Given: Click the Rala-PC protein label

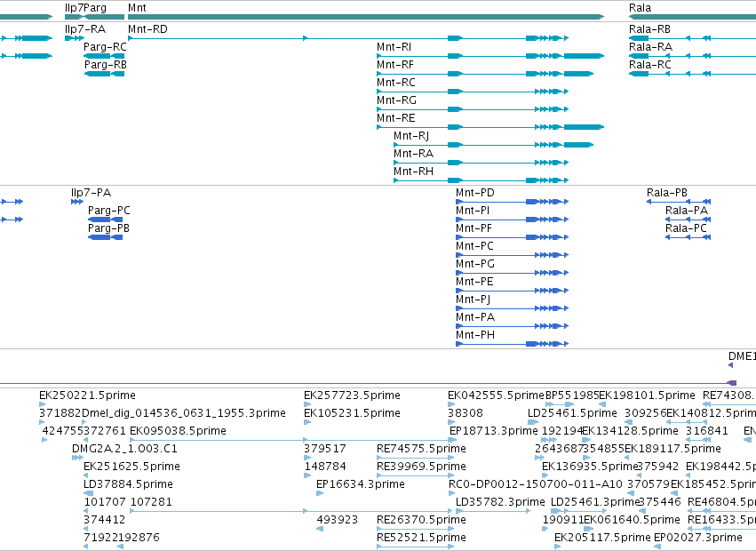Looking at the screenshot, I should [686, 228].
